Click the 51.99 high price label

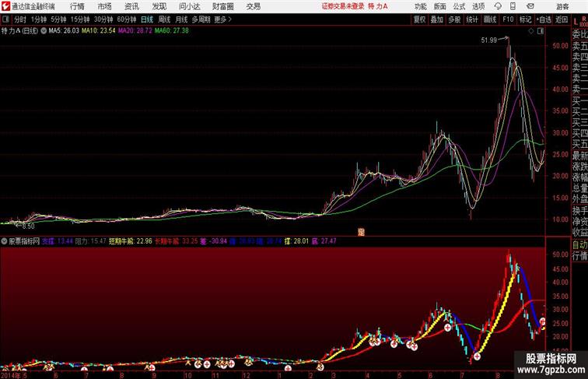coord(488,40)
